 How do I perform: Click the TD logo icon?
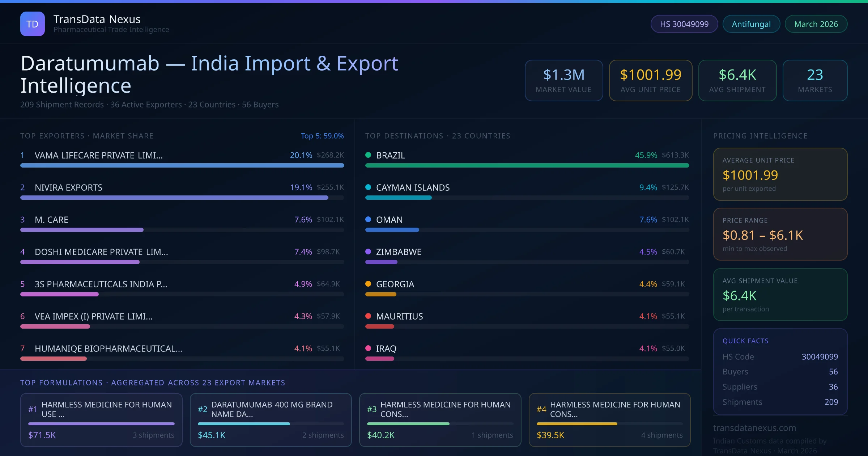pos(33,24)
